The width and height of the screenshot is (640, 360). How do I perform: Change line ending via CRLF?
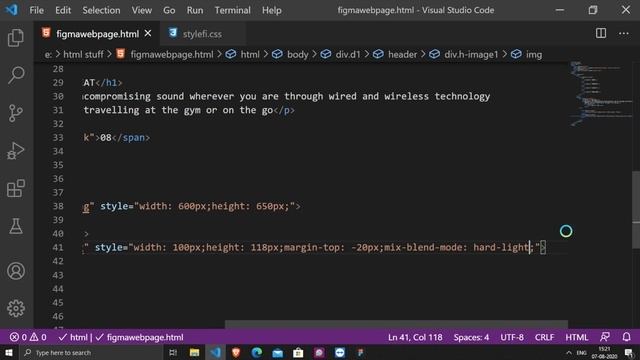click(x=544, y=338)
